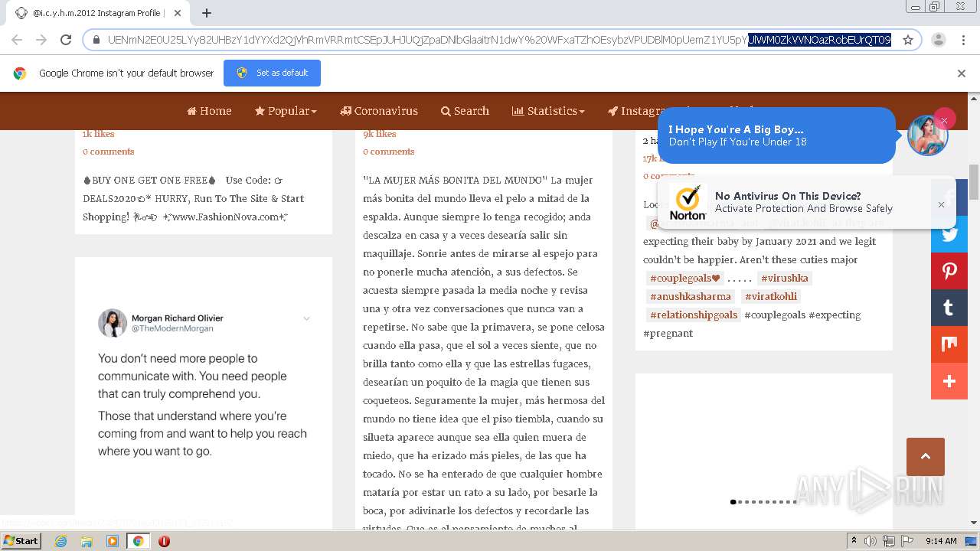Open the media player taskbar icon
This screenshot has width=980, height=551.
click(113, 541)
